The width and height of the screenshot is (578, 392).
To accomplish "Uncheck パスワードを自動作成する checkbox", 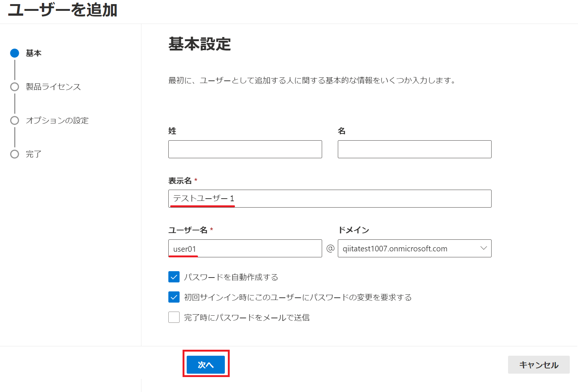I will tap(174, 277).
